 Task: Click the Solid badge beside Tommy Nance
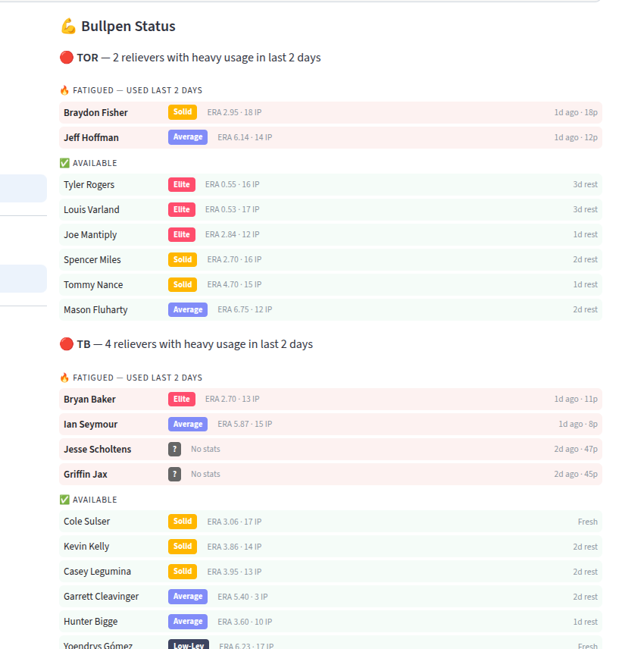coord(183,284)
